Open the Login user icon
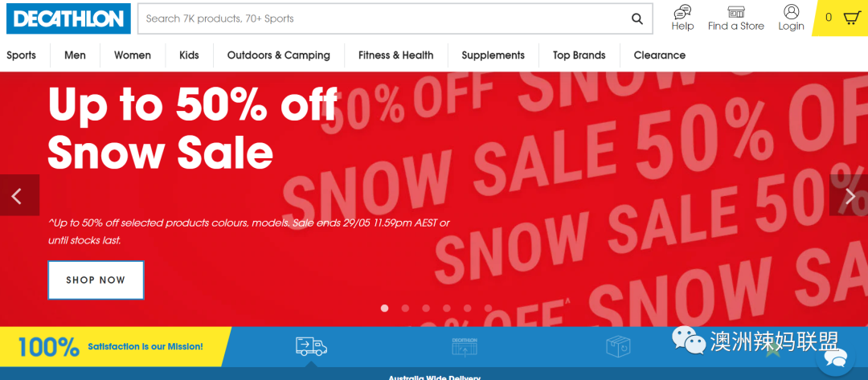 point(792,11)
